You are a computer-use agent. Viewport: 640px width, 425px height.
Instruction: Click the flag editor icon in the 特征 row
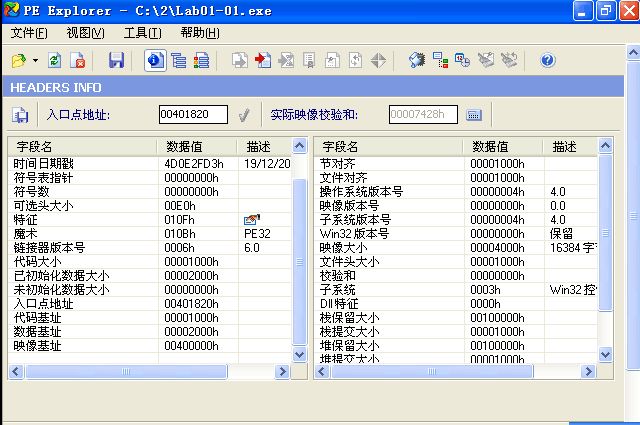pos(251,220)
